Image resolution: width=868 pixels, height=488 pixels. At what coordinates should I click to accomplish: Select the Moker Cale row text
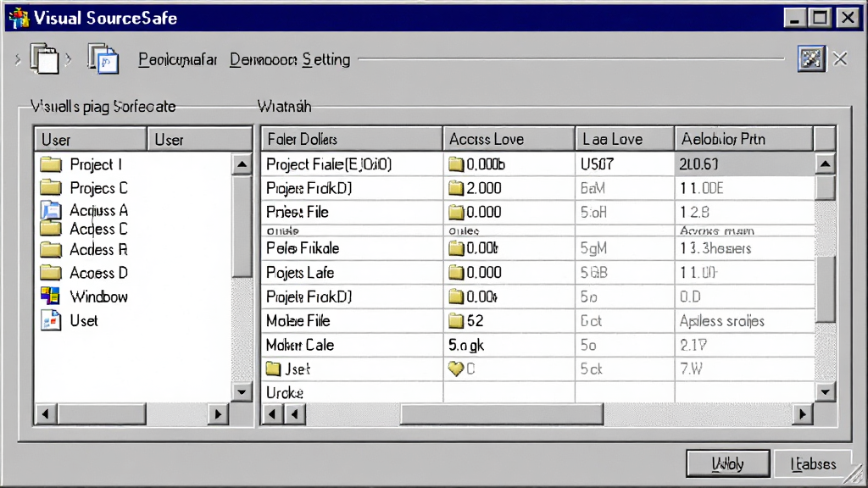(x=300, y=345)
